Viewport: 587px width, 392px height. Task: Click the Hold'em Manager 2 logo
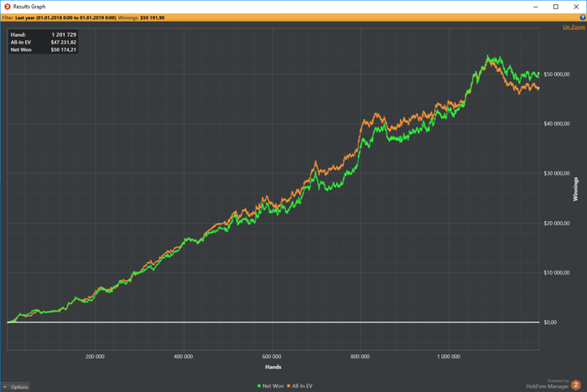coord(576,384)
